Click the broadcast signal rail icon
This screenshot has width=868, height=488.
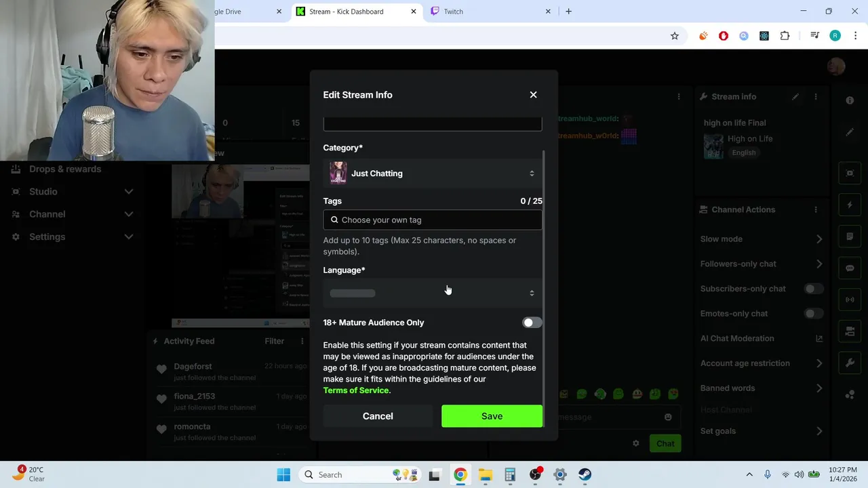click(850, 300)
